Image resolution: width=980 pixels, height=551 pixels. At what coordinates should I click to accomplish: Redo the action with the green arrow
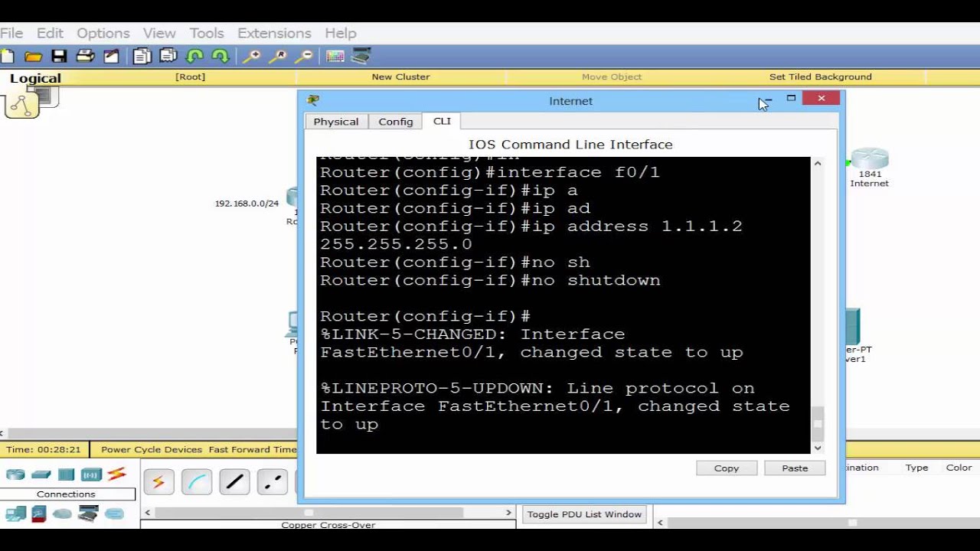[x=220, y=56]
